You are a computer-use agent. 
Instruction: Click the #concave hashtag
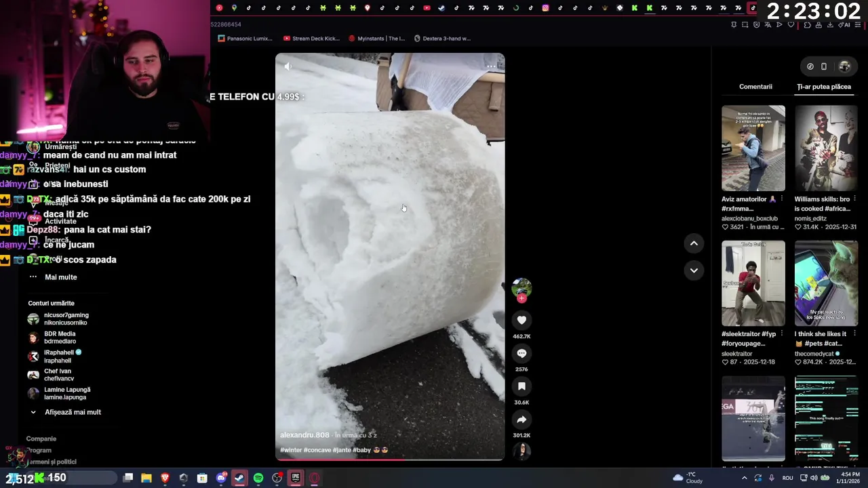317,450
